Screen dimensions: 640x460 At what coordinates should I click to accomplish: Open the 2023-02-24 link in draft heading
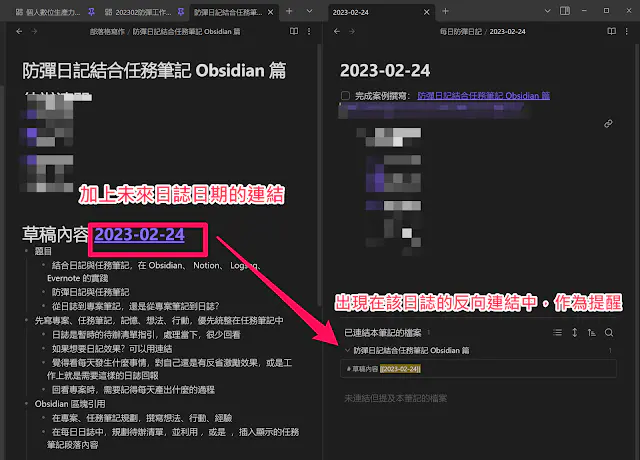140,235
